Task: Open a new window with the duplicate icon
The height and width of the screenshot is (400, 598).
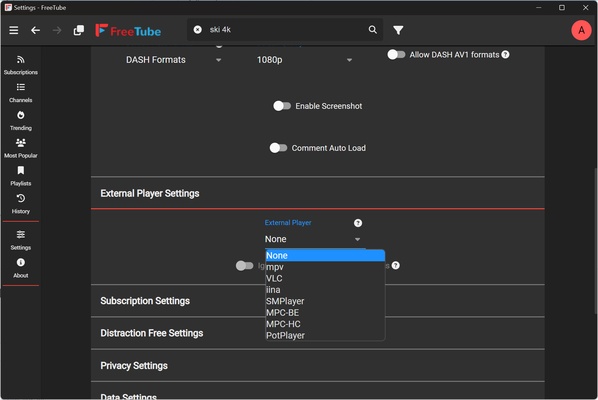Action: pyautogui.click(x=79, y=30)
